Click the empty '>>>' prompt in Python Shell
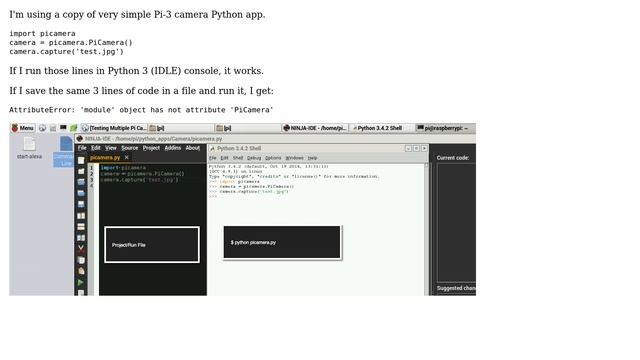This screenshot has width=640, height=360. coord(213,196)
